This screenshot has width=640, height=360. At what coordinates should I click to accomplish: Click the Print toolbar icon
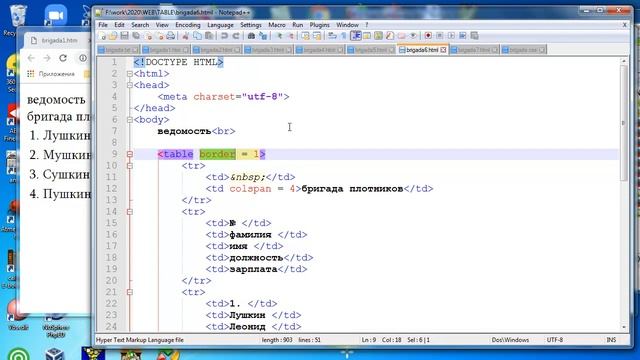pos(170,36)
